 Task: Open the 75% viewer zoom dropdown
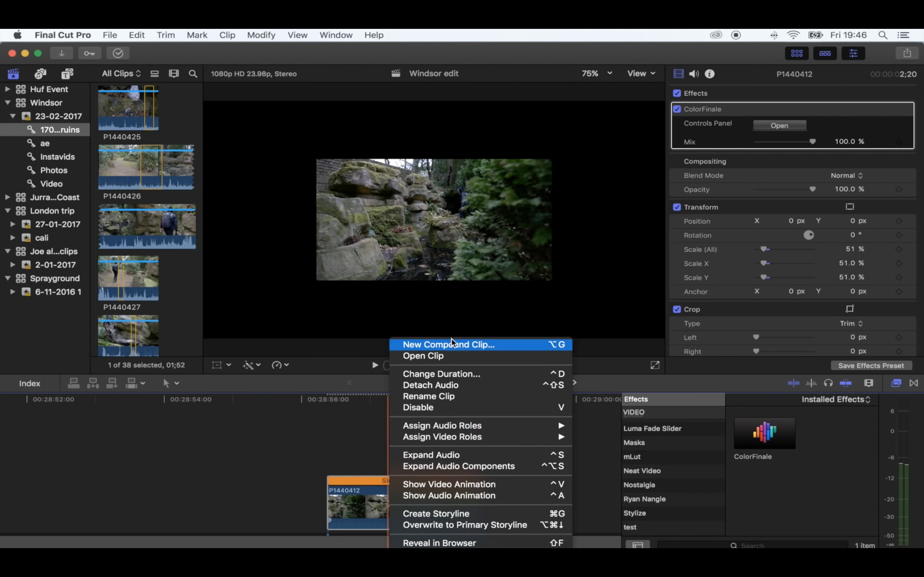click(596, 74)
